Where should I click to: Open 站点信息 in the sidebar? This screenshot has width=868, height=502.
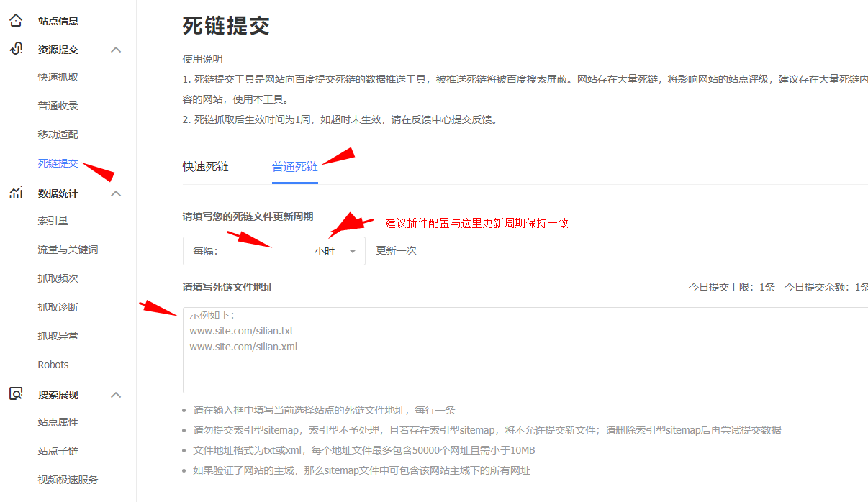(58, 21)
